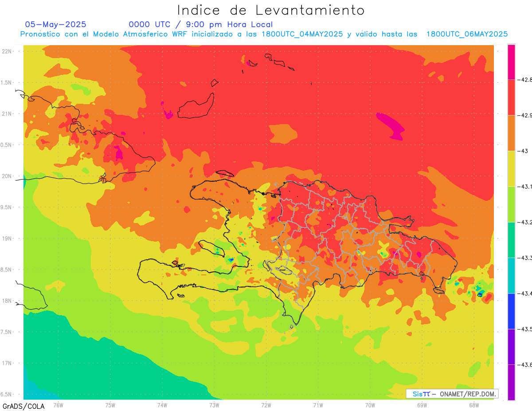
Task: Select the red colorbar segment between -42.8 and -42.9
Action: coord(511,98)
